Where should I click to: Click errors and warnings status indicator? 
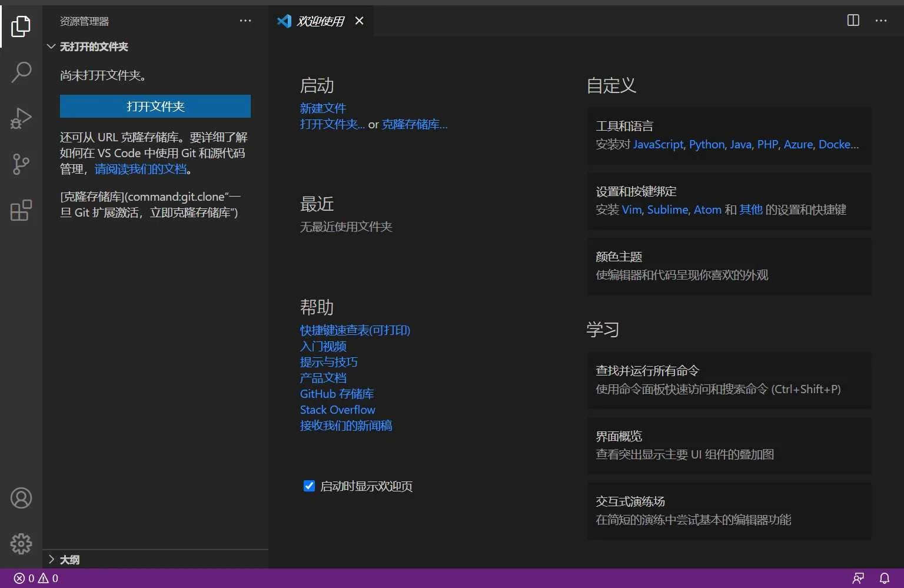pos(36,578)
